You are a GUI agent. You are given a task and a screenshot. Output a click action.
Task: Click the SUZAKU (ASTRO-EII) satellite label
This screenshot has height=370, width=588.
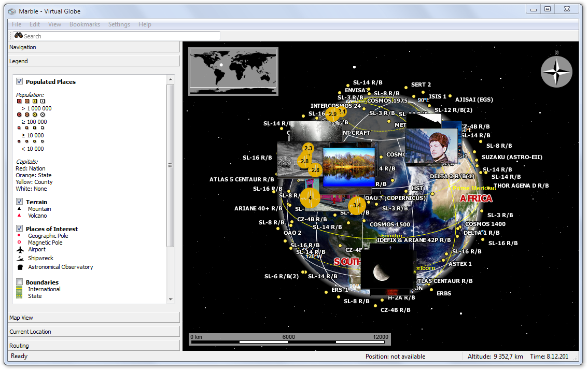point(512,157)
